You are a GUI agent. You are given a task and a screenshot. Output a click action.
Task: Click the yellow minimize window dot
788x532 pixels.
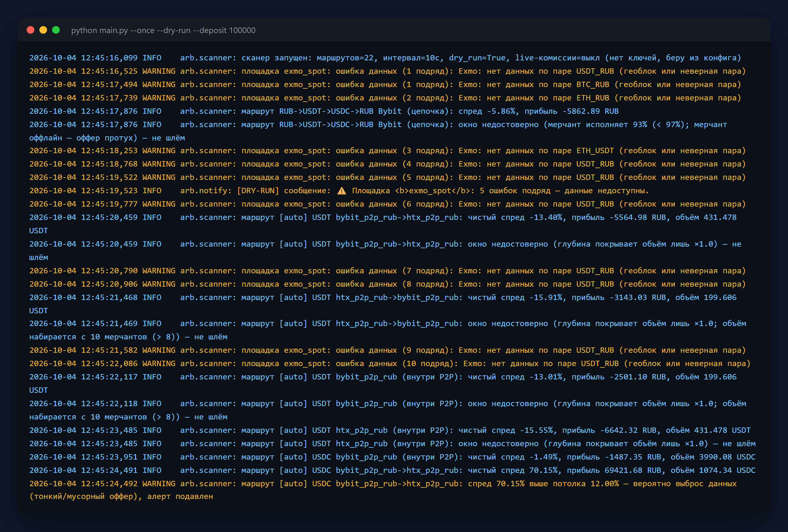pyautogui.click(x=43, y=30)
